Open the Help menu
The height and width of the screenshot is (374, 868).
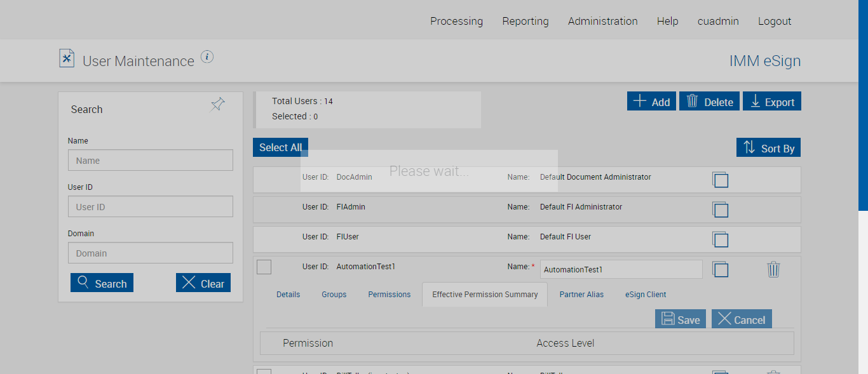point(667,21)
